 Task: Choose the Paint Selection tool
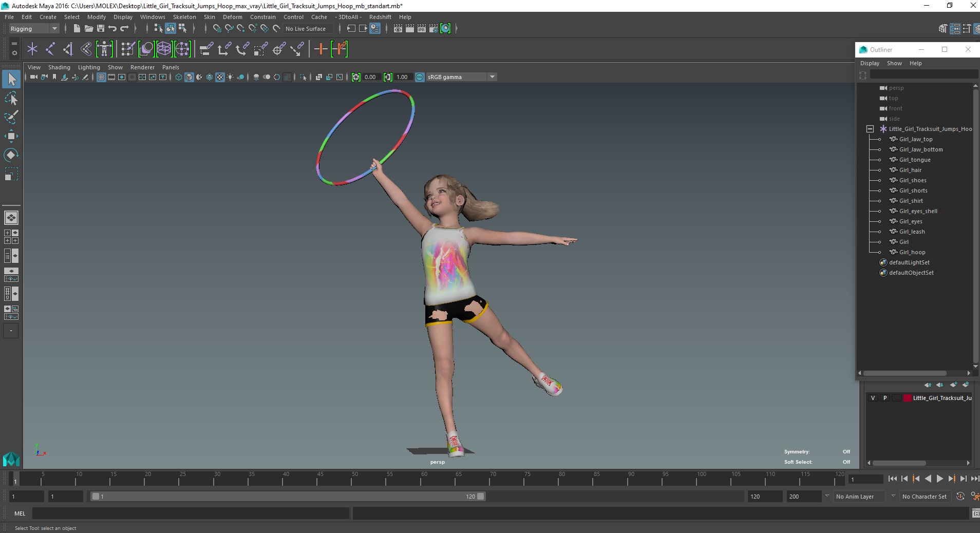click(11, 117)
